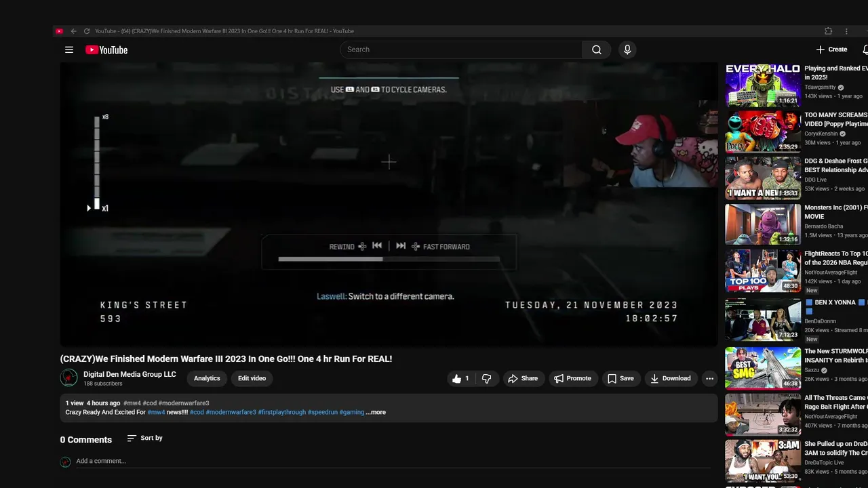Share the video
Viewport: 868px width, 488px height.
(523, 379)
